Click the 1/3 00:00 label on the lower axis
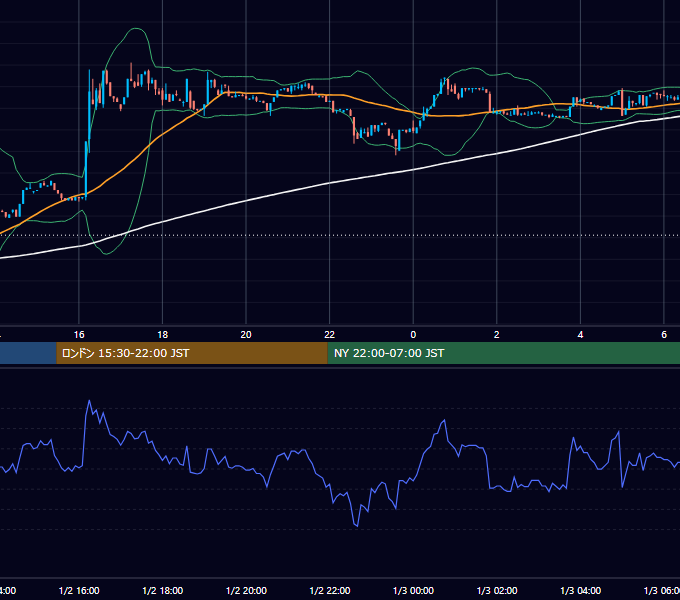The height and width of the screenshot is (600, 680). pos(413,590)
